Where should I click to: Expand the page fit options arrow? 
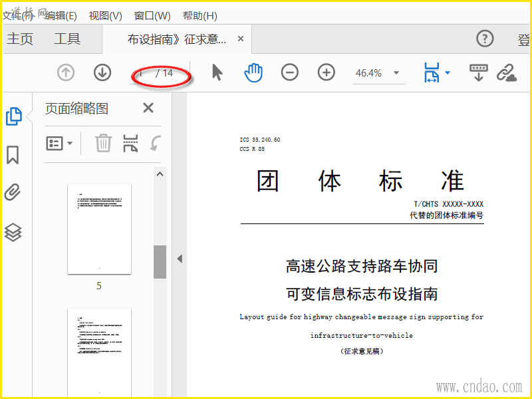(448, 72)
